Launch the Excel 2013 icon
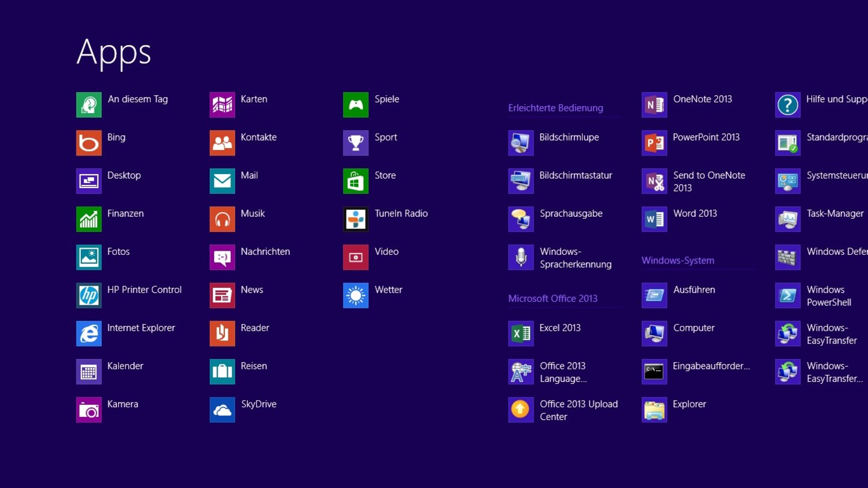Image resolution: width=868 pixels, height=488 pixels. point(521,333)
